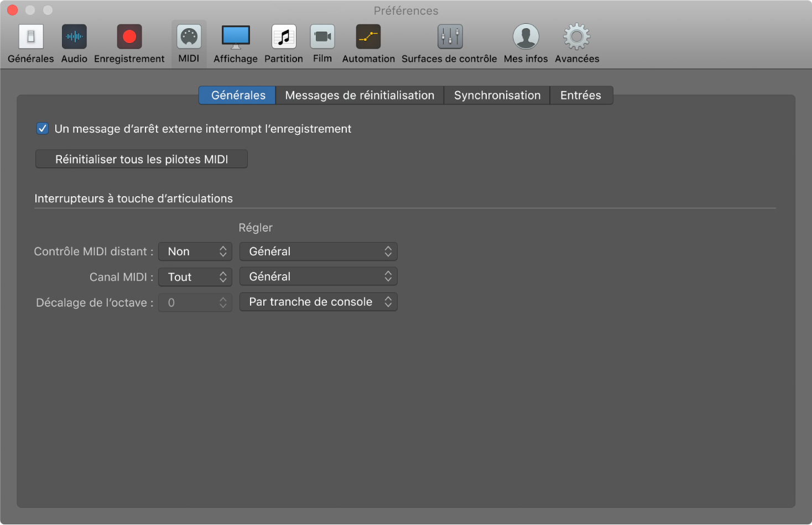The image size is (812, 525).
Task: Click the MIDI toolbar icon
Action: pos(189,38)
